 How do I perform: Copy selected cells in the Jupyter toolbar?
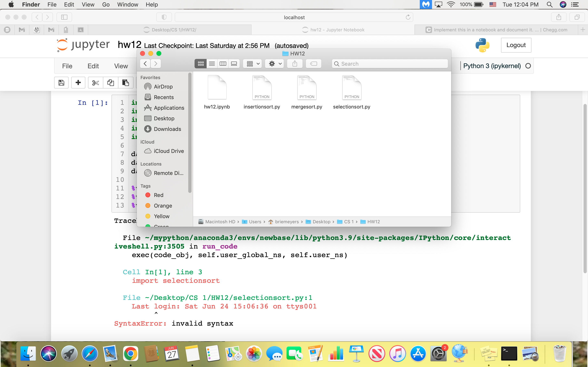tap(110, 83)
